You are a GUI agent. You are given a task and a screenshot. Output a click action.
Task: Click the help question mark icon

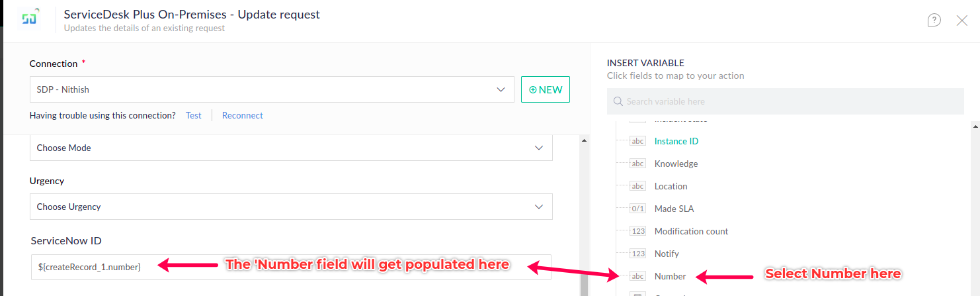point(934,21)
